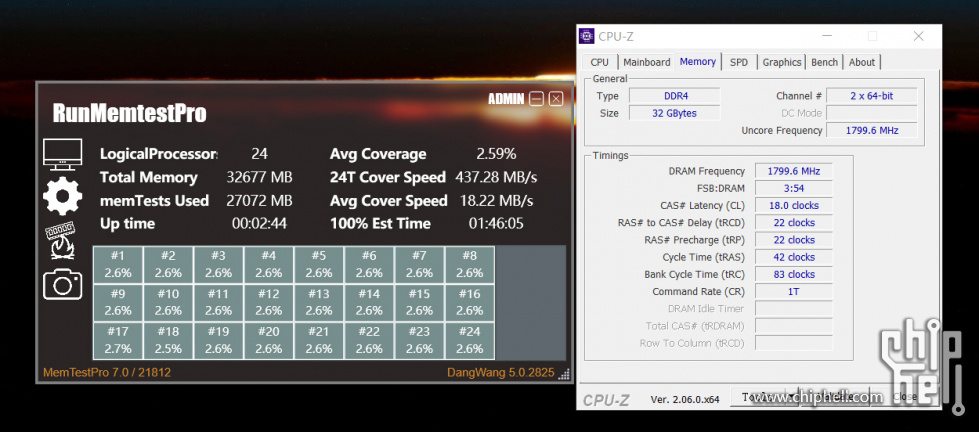Click the FSB:DRAM field showing 3:54
Viewport: 979px width, 432px height.
coord(794,188)
